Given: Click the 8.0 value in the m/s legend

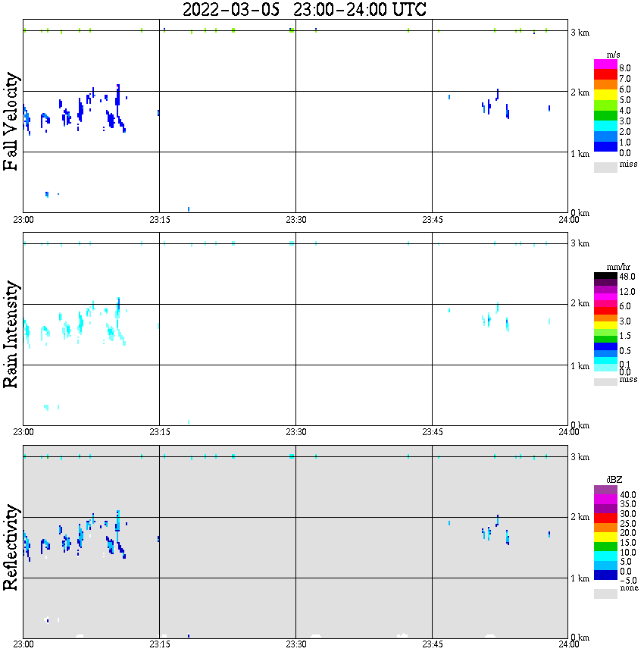Looking at the screenshot, I should [x=625, y=68].
